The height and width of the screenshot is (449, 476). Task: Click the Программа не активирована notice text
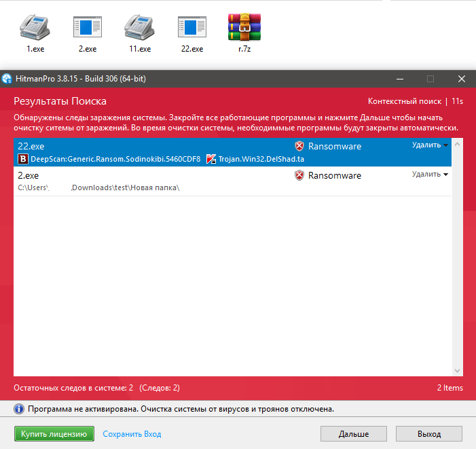point(181,409)
